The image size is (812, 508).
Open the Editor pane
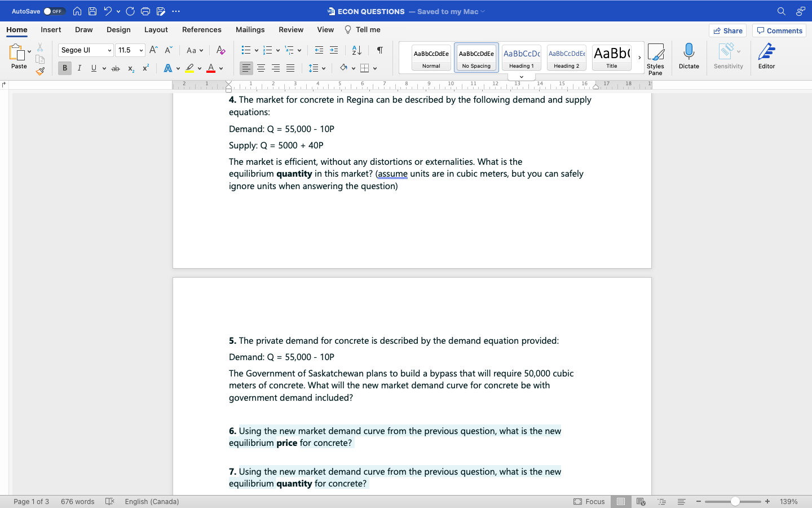[766, 56]
